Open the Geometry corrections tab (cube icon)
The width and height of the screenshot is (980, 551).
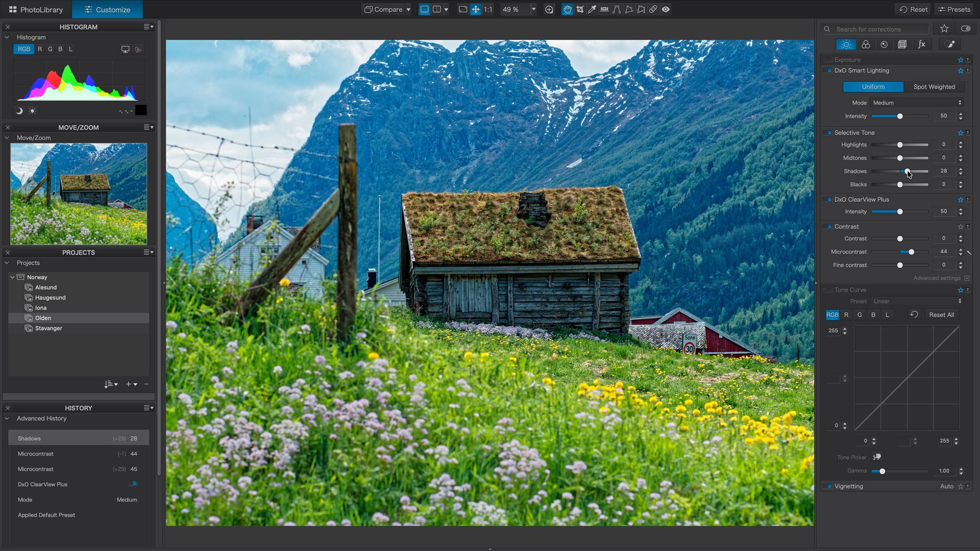point(902,44)
